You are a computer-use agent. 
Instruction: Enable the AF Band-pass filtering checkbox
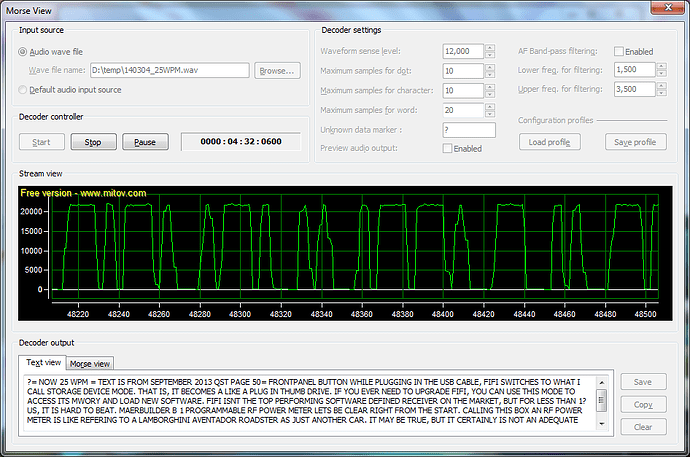pyautogui.click(x=619, y=51)
